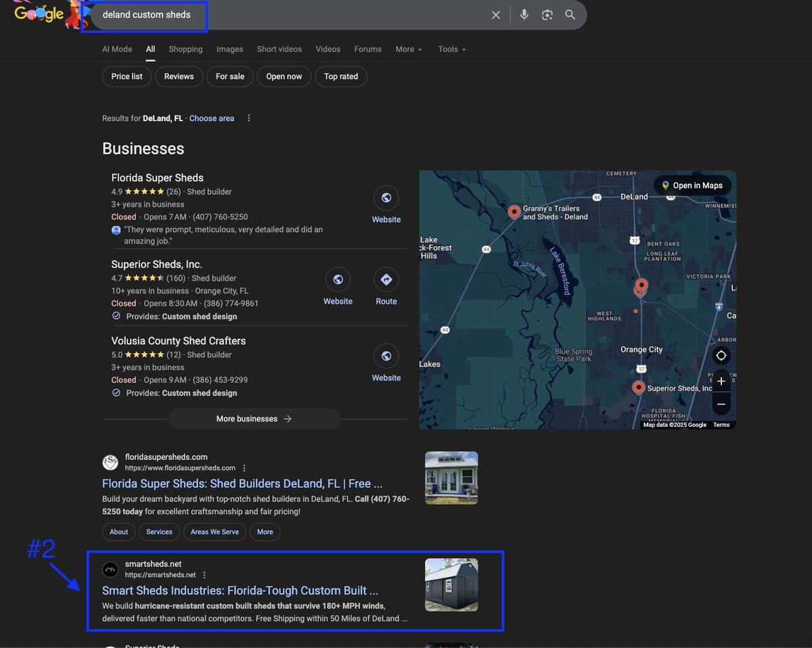Open Volusia County Shed Crafters Website globe icon
Image resolution: width=812 pixels, height=648 pixels.
(x=386, y=356)
